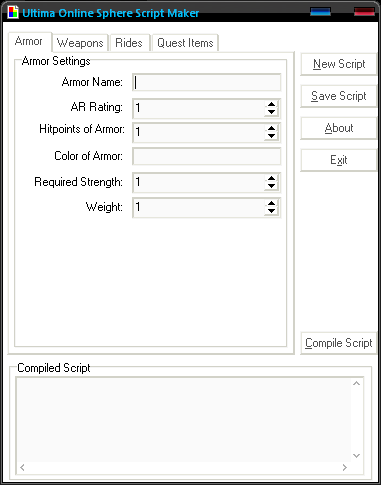Screen dimensions: 381x485
Task: Click the Compiled Script vertical scrollbar down arrow
Action: coord(356,455)
